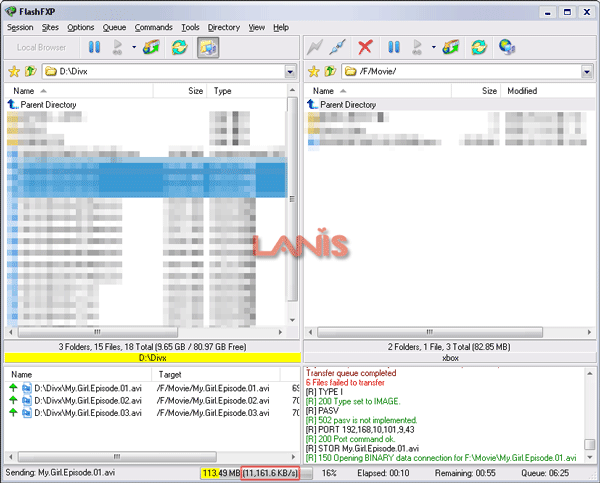
Task: Click the Queue 06:25 status entry
Action: tap(545, 473)
